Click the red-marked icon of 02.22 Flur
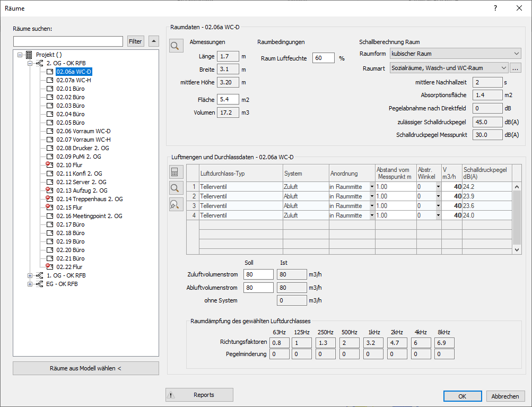The height and width of the screenshot is (407, 532). point(49,266)
